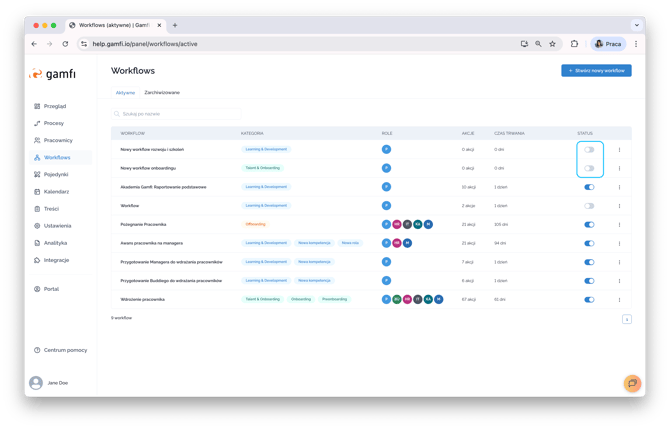This screenshot has width=670, height=429.
Task: Click the chat widget icon
Action: tap(631, 384)
